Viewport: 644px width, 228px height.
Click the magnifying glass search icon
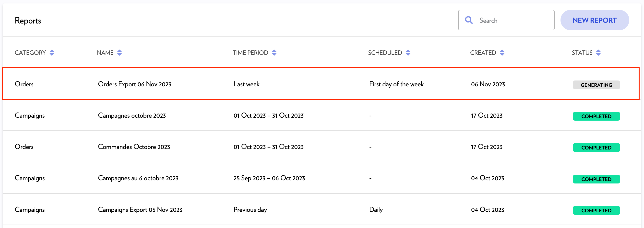coord(469,20)
